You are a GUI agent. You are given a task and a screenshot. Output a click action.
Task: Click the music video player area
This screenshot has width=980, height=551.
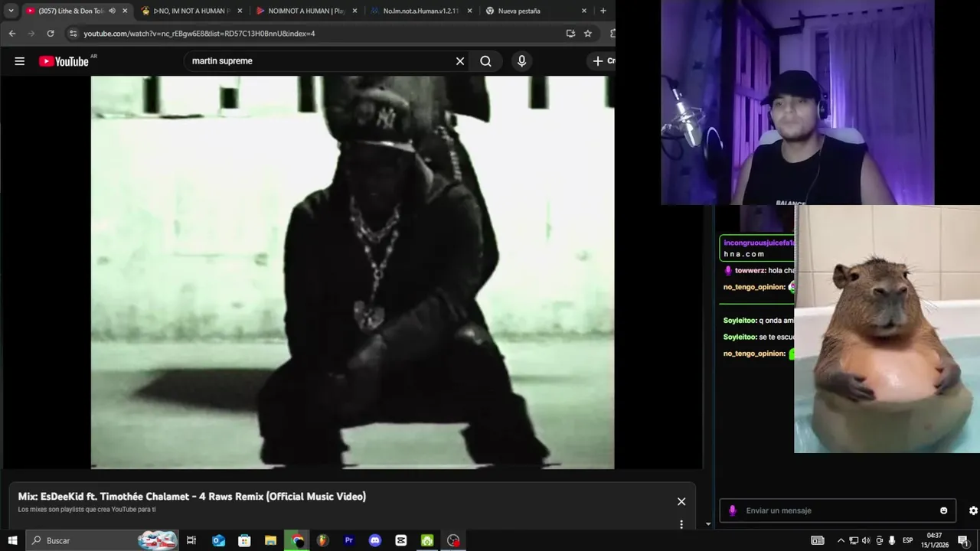352,272
